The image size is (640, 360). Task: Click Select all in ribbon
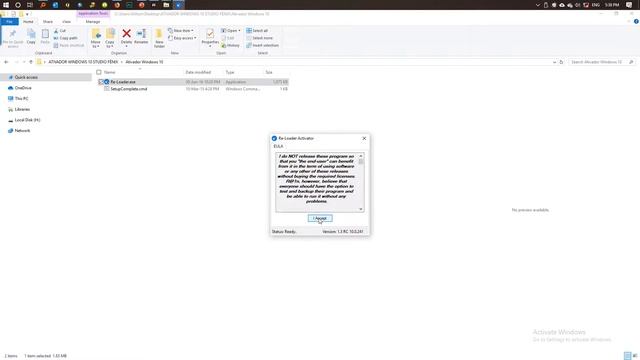click(x=257, y=31)
